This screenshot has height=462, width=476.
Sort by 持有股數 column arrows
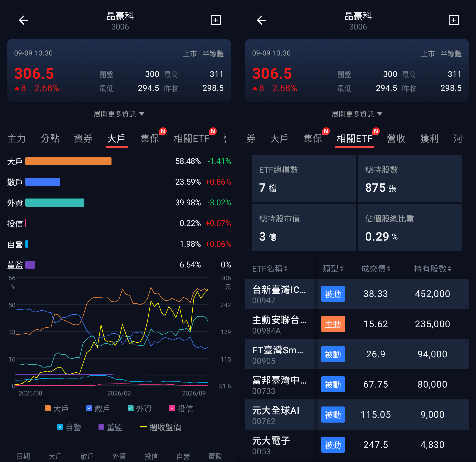449,268
